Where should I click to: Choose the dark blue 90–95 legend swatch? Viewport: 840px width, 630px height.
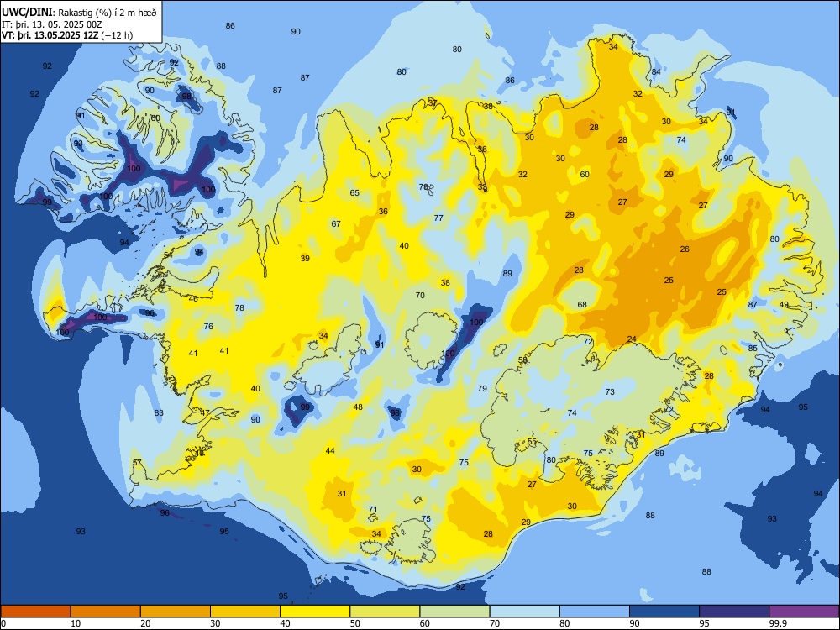coord(664,612)
